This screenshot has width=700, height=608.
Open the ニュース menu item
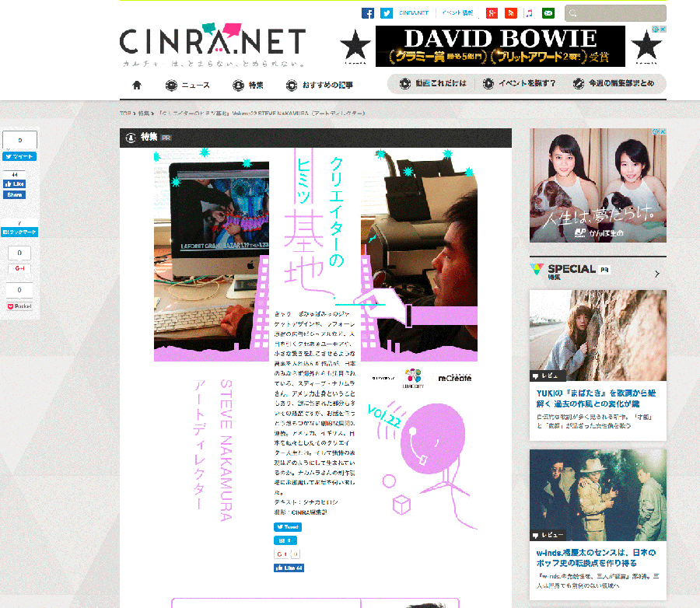[187, 85]
